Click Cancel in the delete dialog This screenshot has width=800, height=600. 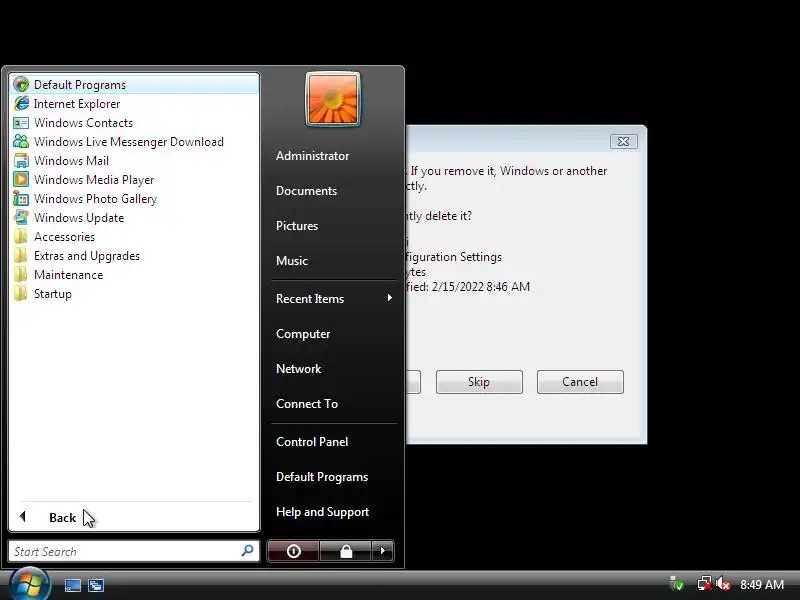pyautogui.click(x=580, y=382)
